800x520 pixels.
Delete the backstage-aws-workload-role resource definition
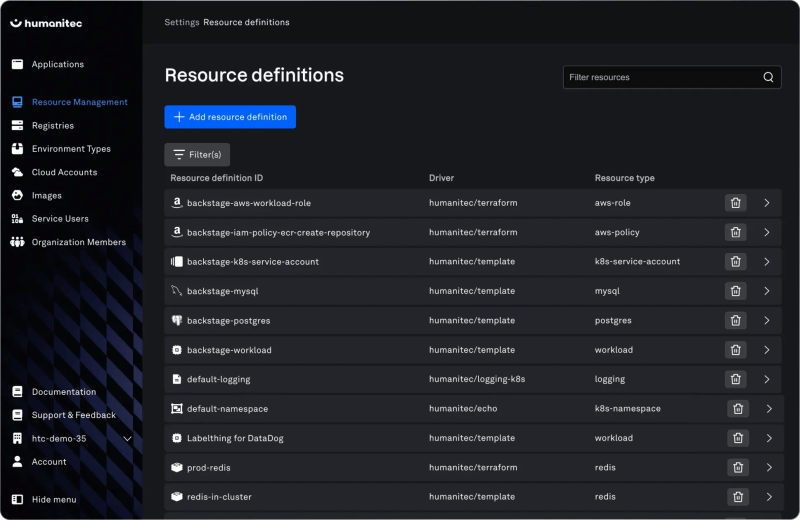tap(735, 203)
